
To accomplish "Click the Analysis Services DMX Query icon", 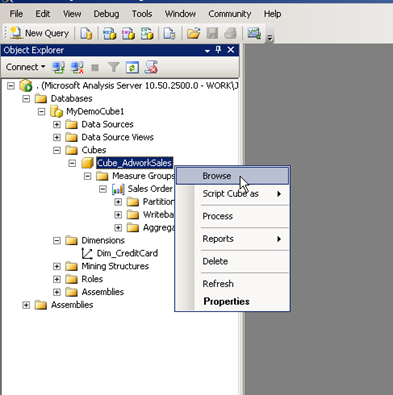I will [128, 33].
